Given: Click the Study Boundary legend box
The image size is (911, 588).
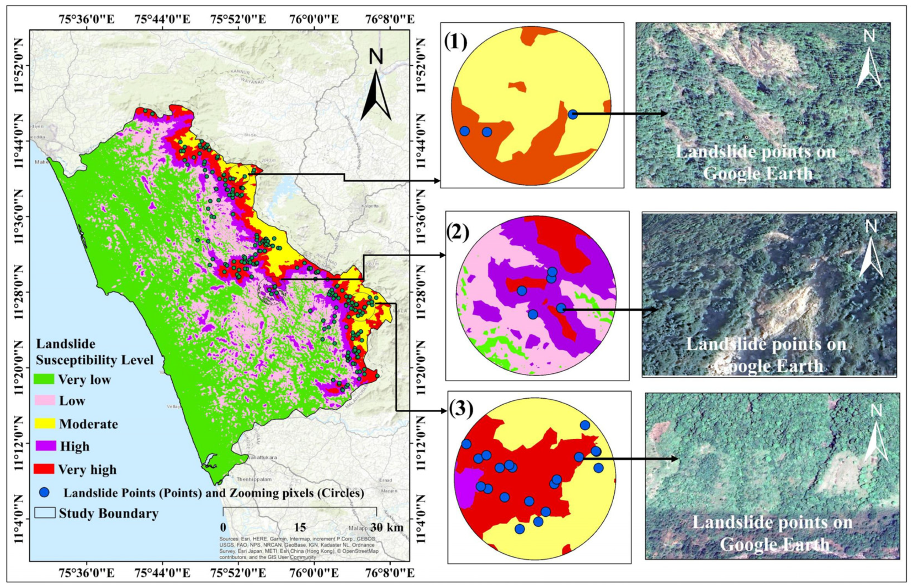Looking at the screenshot, I should click(x=45, y=513).
